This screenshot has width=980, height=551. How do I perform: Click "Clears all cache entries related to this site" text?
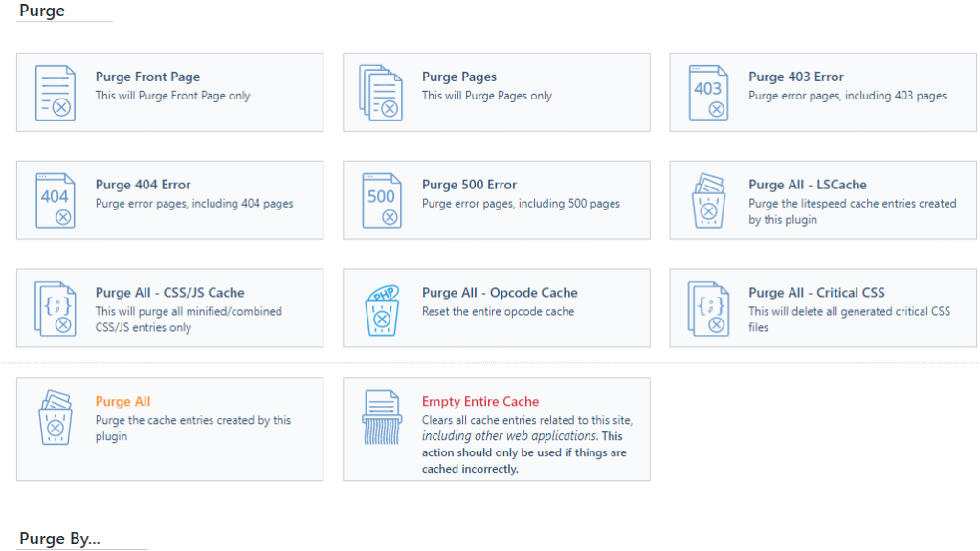(527, 421)
